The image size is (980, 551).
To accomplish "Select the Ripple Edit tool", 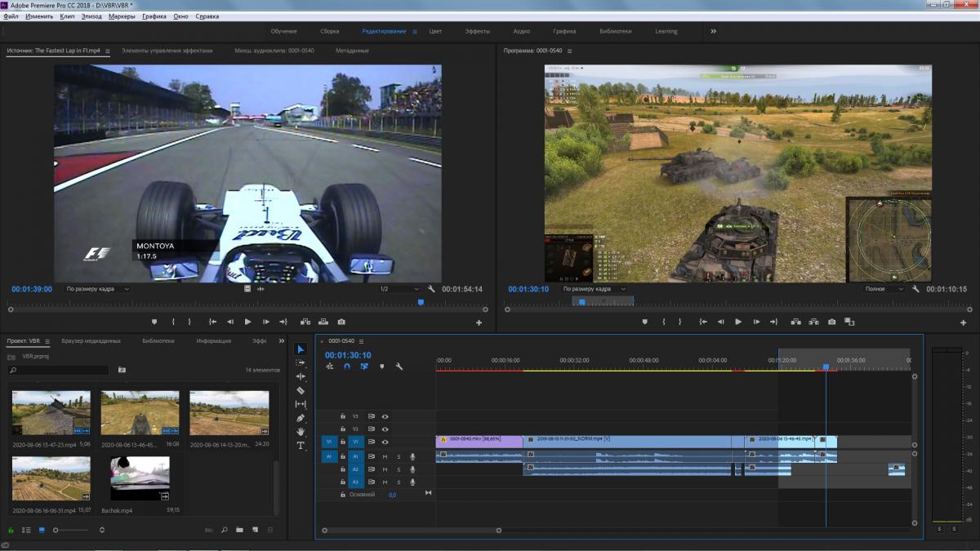I will point(301,376).
